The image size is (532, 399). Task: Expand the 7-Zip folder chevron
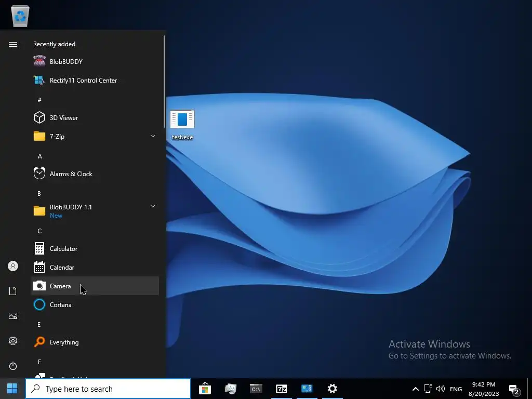pyautogui.click(x=153, y=136)
